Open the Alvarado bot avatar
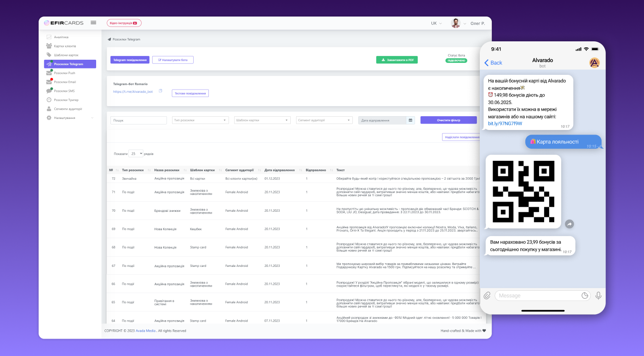This screenshot has width=644, height=356. pos(594,62)
